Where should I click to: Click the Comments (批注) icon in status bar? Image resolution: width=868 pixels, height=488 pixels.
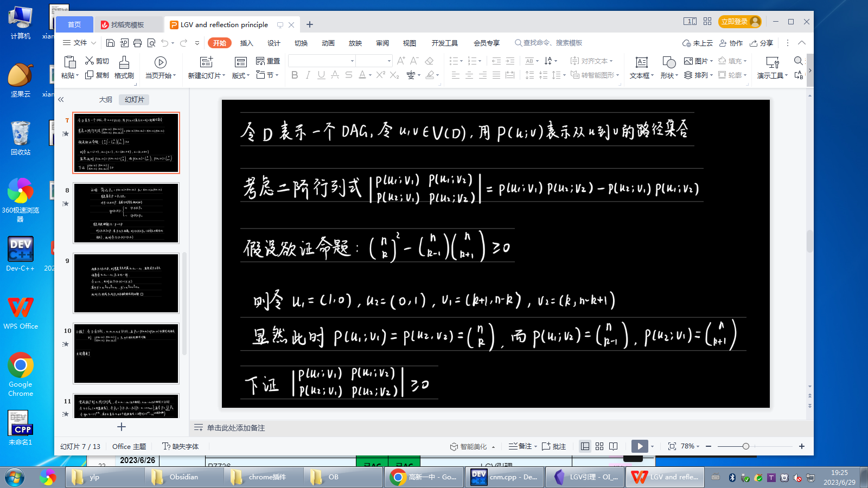tap(554, 446)
